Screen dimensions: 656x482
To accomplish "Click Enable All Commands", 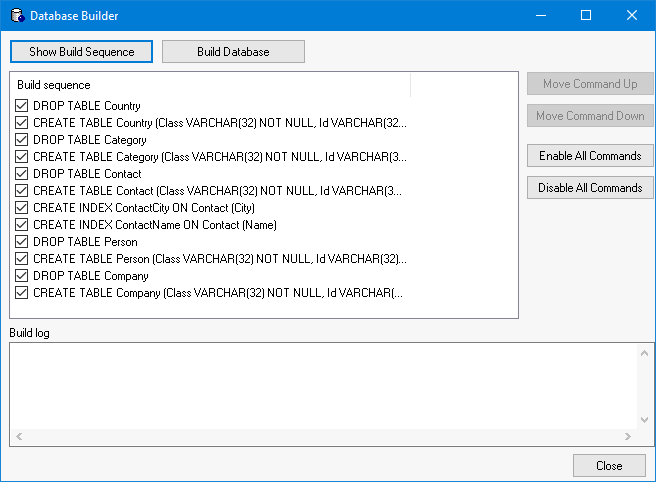I will click(x=590, y=156).
